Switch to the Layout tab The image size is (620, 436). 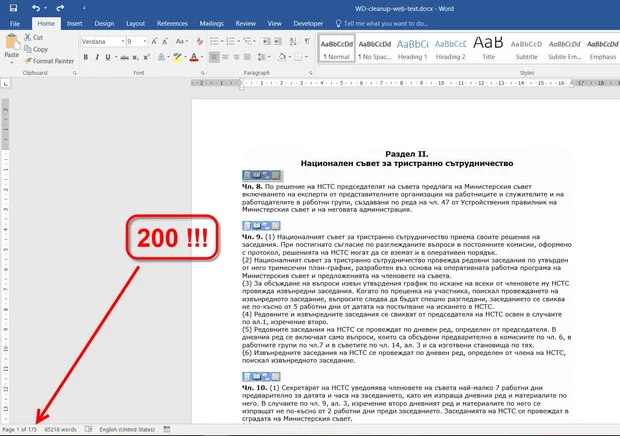pos(135,24)
